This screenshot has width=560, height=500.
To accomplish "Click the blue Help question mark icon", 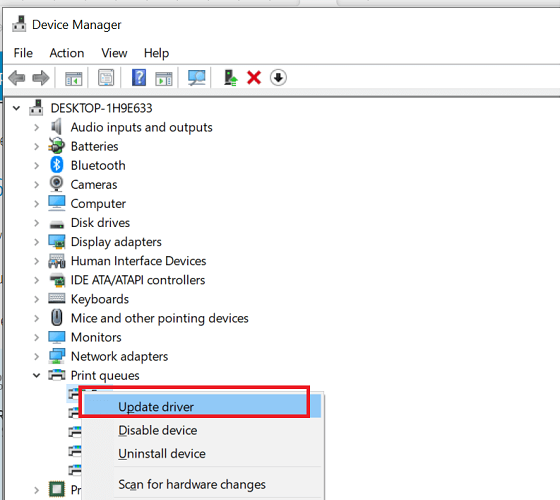I will 139,78.
